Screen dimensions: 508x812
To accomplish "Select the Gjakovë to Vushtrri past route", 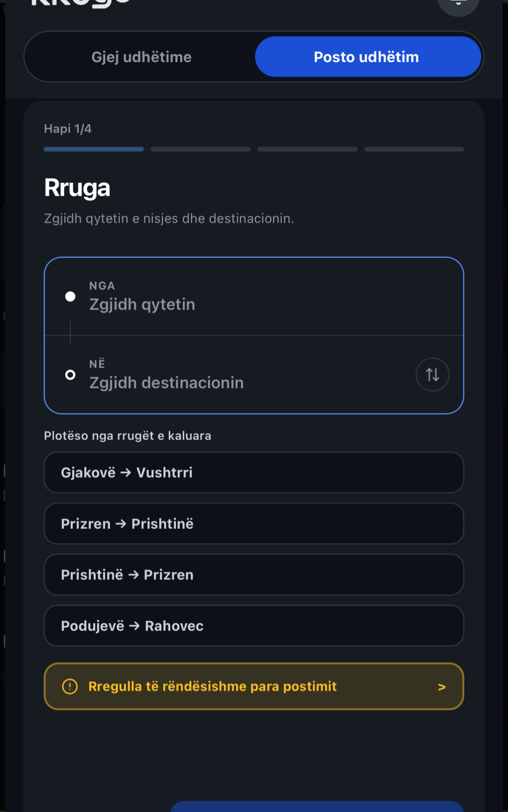I will click(x=254, y=472).
